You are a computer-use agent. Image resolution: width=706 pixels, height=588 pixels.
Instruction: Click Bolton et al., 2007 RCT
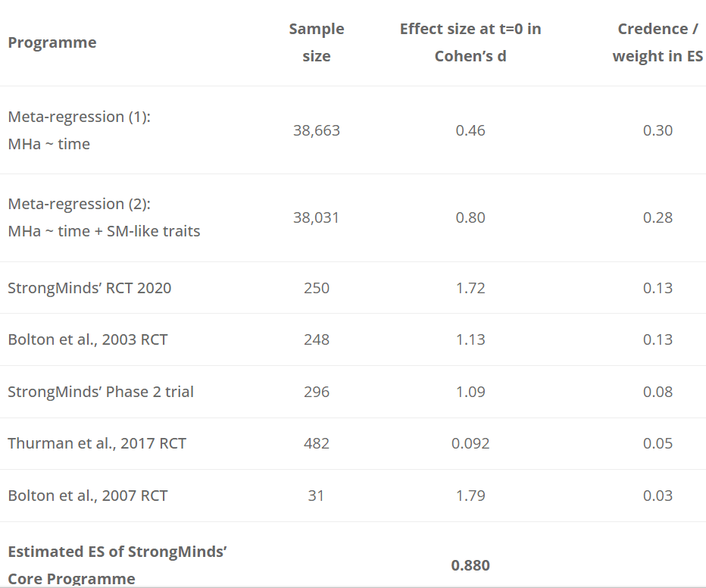pos(88,496)
